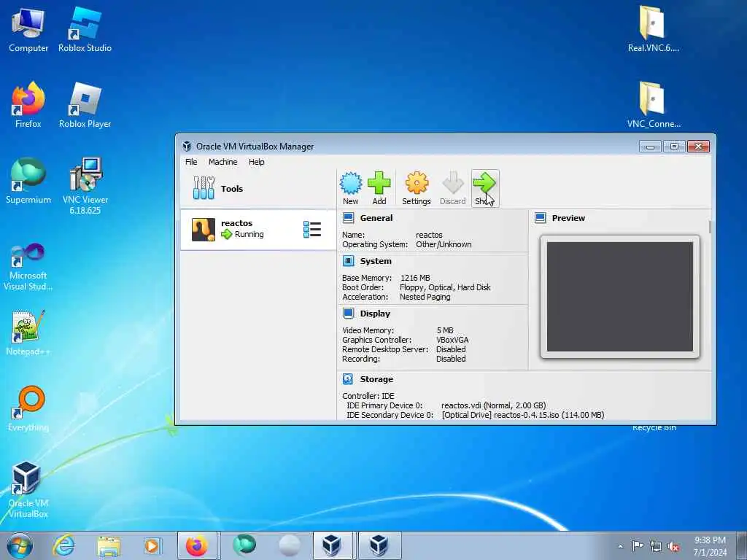Click the Show green arrow button
This screenshot has width=747, height=560.
tap(485, 188)
